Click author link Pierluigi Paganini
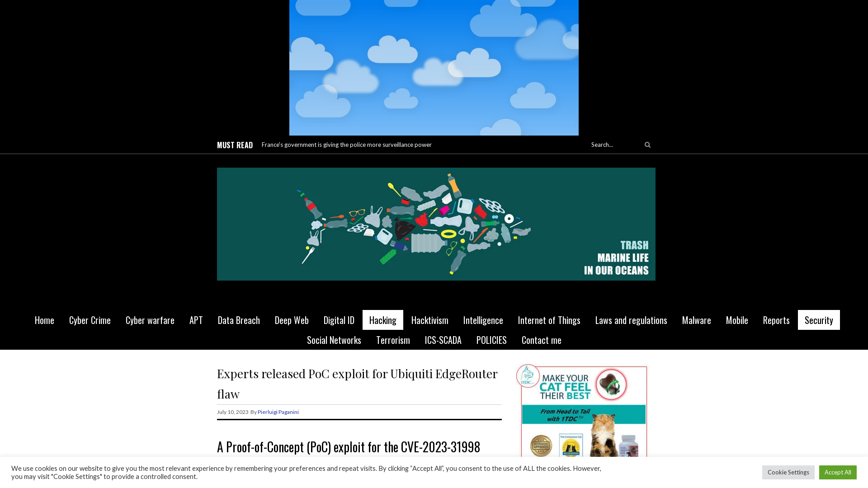 (278, 412)
